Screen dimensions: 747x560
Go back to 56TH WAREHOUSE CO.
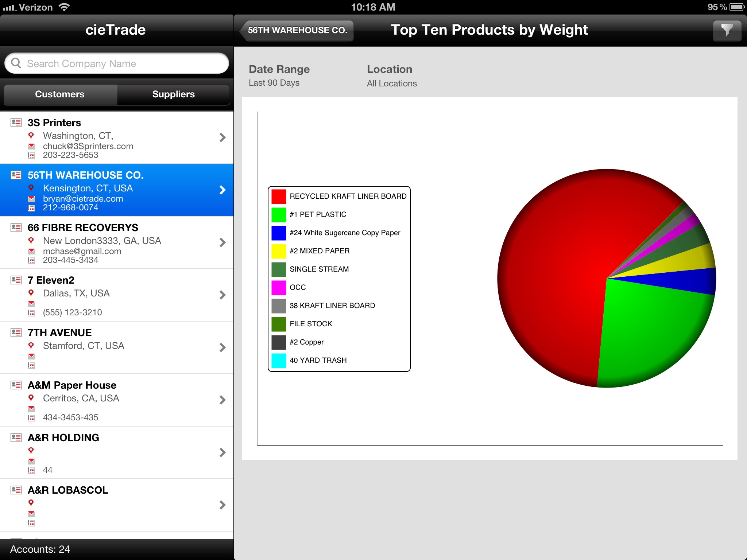click(x=297, y=30)
